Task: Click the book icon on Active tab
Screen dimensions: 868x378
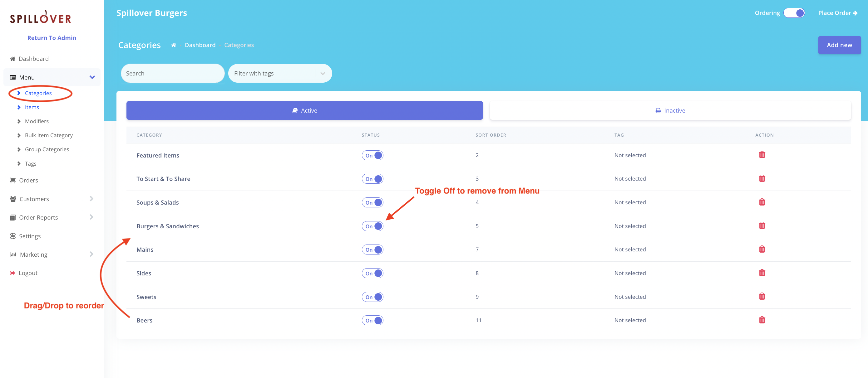Action: (x=295, y=110)
